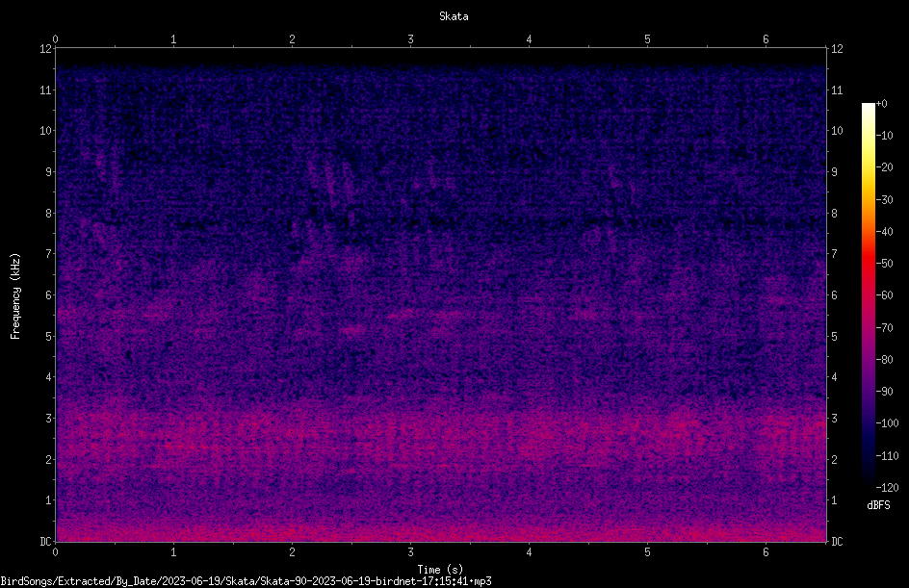Click the 5 second mark on the top time axis
Image resolution: width=909 pixels, height=588 pixels.
(647, 38)
